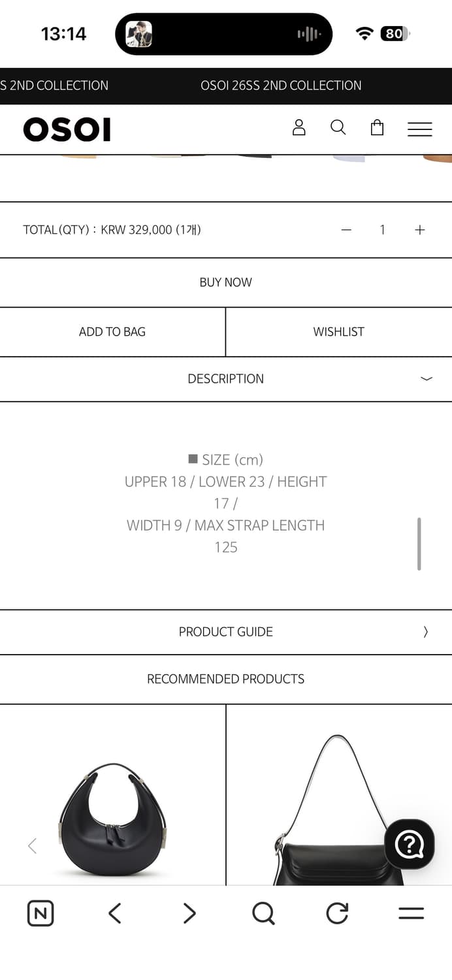Tap the browser search icon in bottom bar
The width and height of the screenshot is (452, 980).
pos(263,913)
